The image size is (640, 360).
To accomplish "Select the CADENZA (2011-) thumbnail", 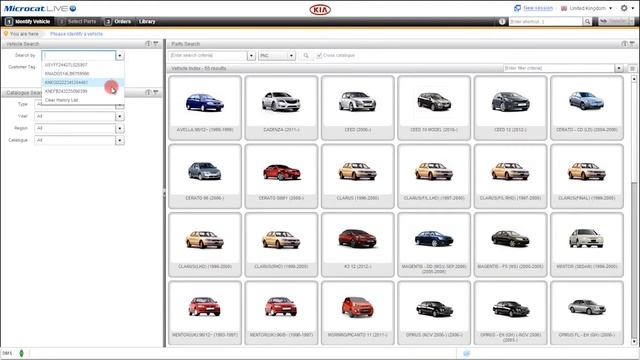I will point(281,107).
